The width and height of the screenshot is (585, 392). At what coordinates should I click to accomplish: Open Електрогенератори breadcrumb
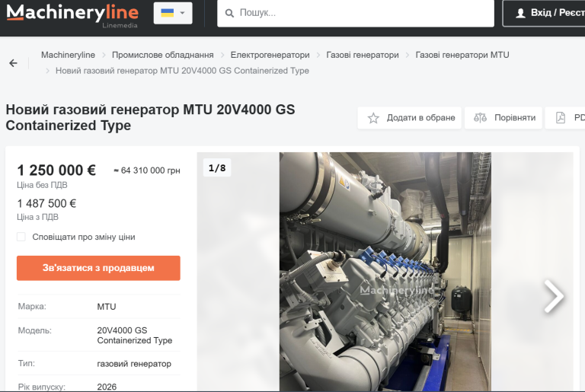[x=270, y=55]
